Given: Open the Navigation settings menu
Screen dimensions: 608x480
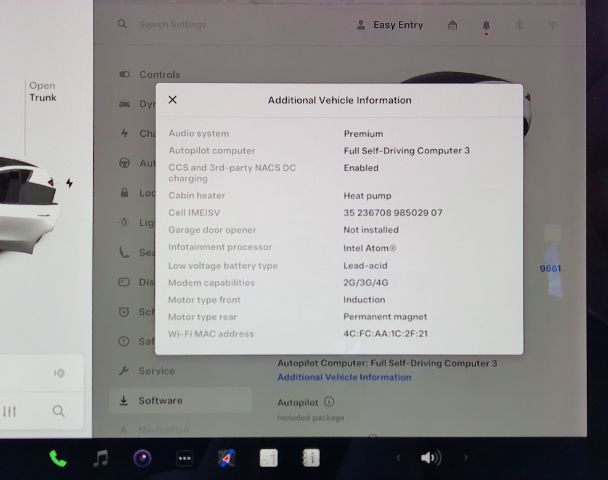Looking at the screenshot, I should coord(154,430).
